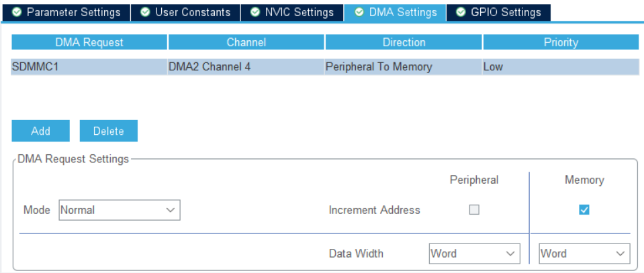This screenshot has height=273, width=644.
Task: Click the Priority column header
Action: (561, 42)
